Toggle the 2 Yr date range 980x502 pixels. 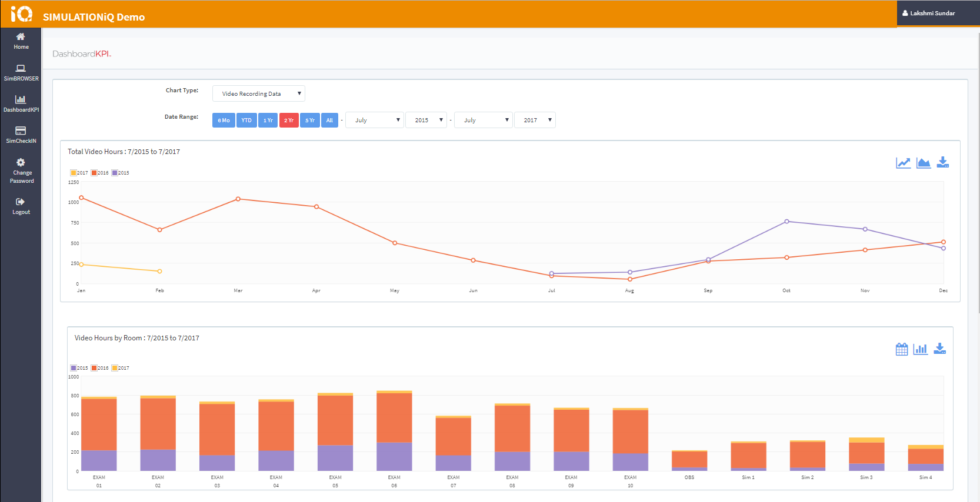289,121
